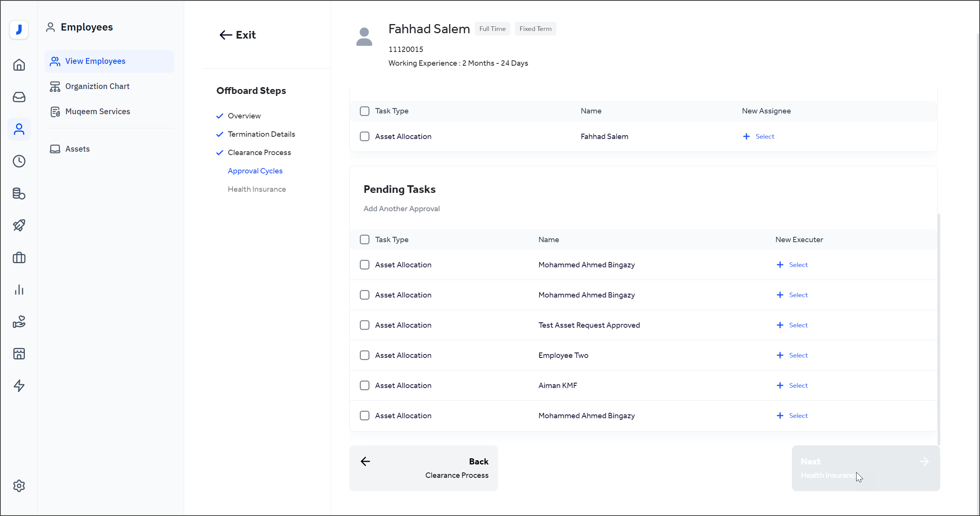Tick the Aiman KMF row checkbox

(x=365, y=385)
